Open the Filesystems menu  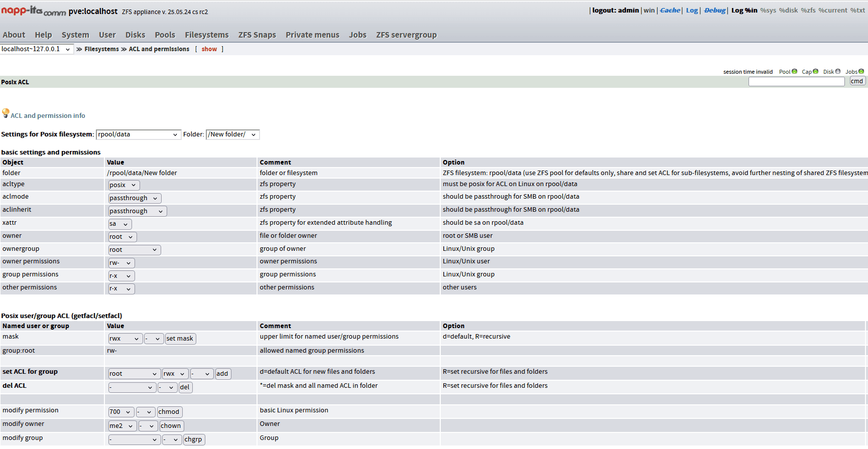pyautogui.click(x=206, y=35)
